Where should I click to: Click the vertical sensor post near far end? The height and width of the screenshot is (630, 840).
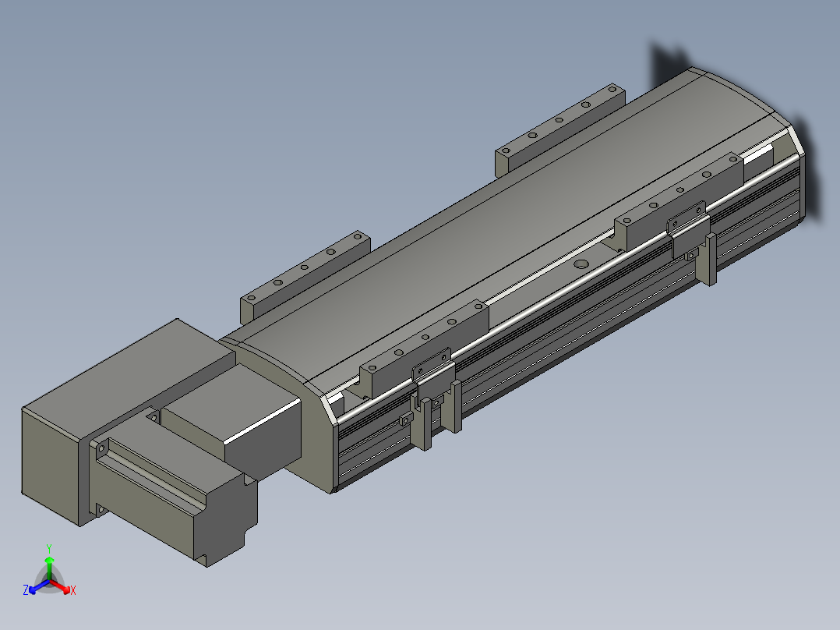point(711,259)
